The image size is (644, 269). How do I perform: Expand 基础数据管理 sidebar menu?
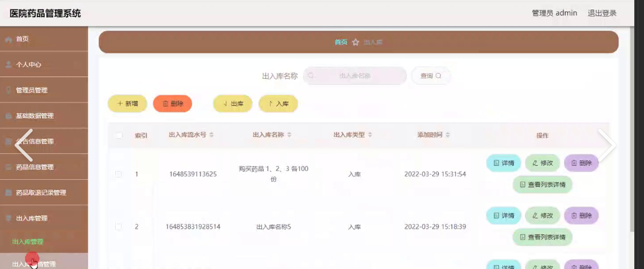(44, 116)
